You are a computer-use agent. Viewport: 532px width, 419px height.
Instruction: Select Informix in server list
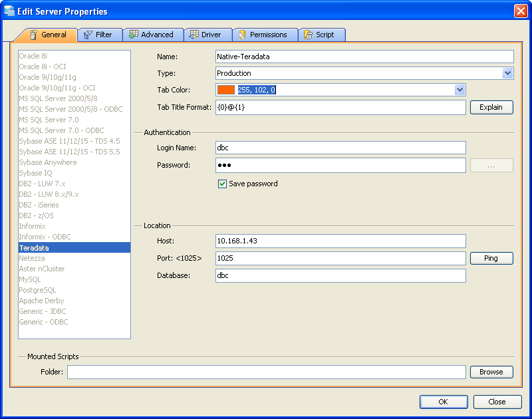click(74, 226)
